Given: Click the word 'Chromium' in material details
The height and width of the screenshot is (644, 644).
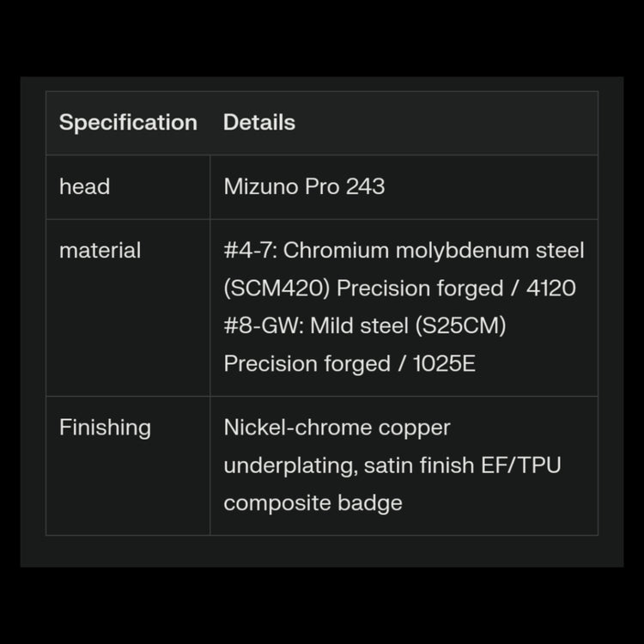Looking at the screenshot, I should click(332, 251).
